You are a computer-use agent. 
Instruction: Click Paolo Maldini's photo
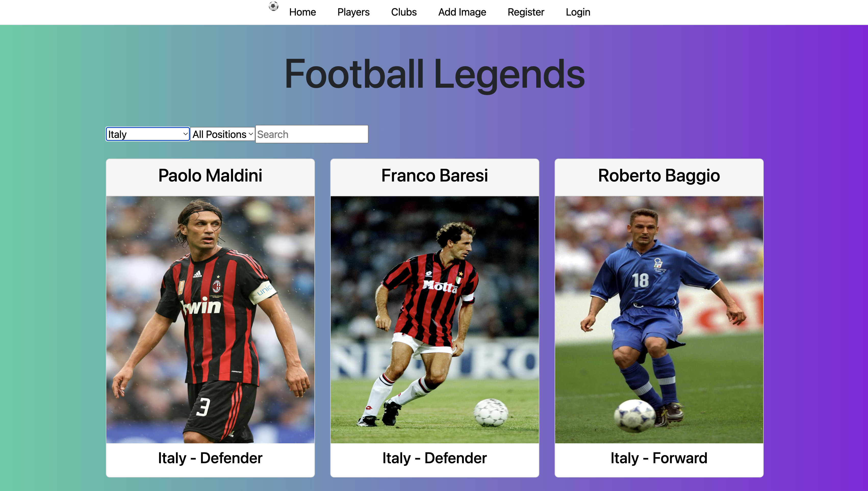coord(210,320)
